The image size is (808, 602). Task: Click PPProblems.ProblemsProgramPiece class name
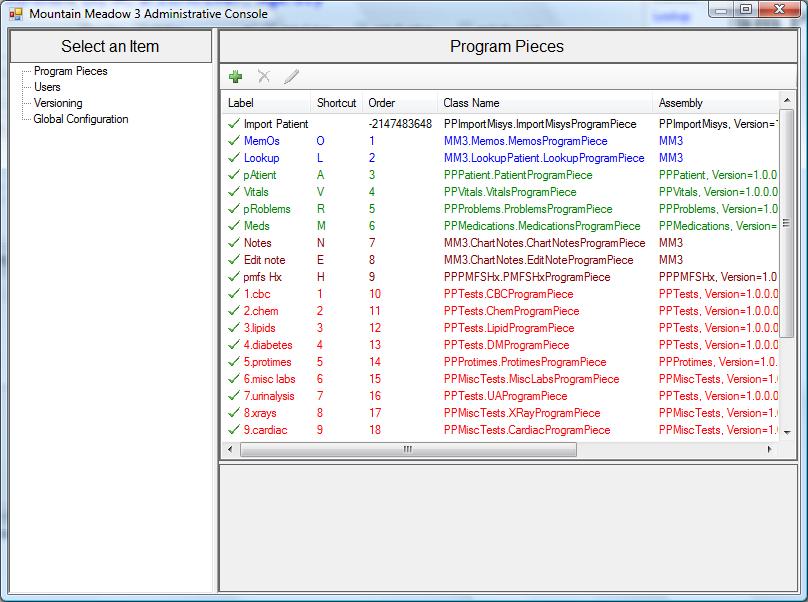(528, 209)
